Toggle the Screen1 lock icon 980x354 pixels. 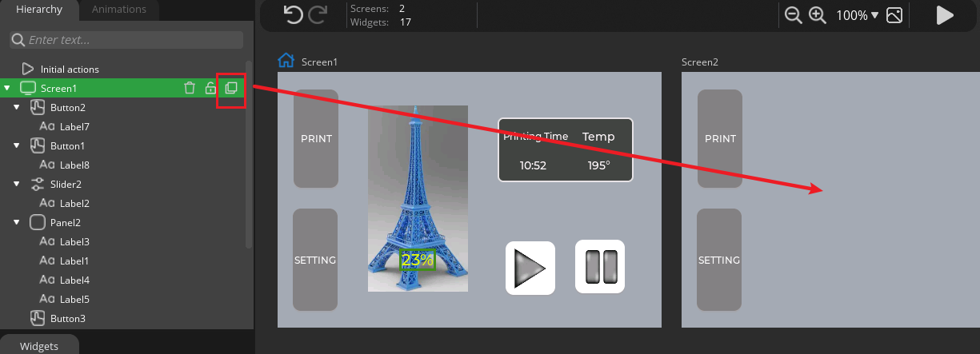coord(210,88)
